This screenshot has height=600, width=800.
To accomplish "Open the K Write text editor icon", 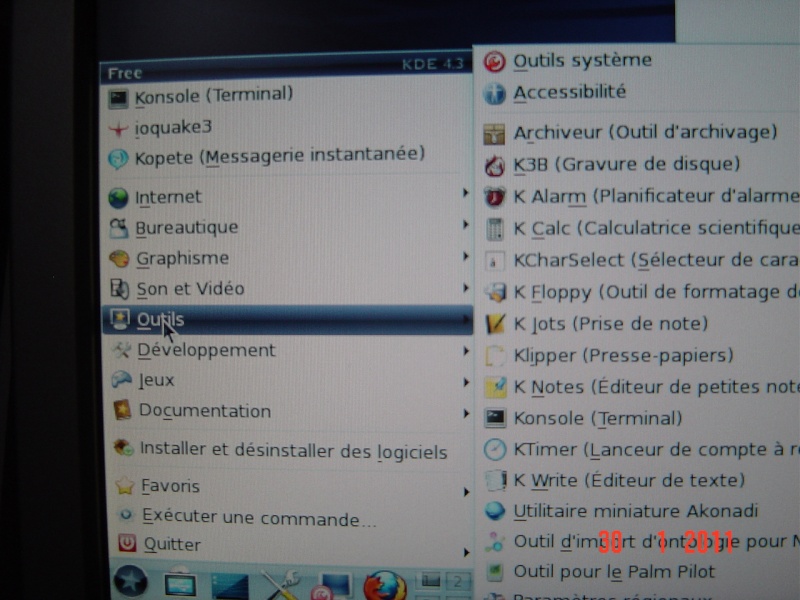I will pos(495,480).
